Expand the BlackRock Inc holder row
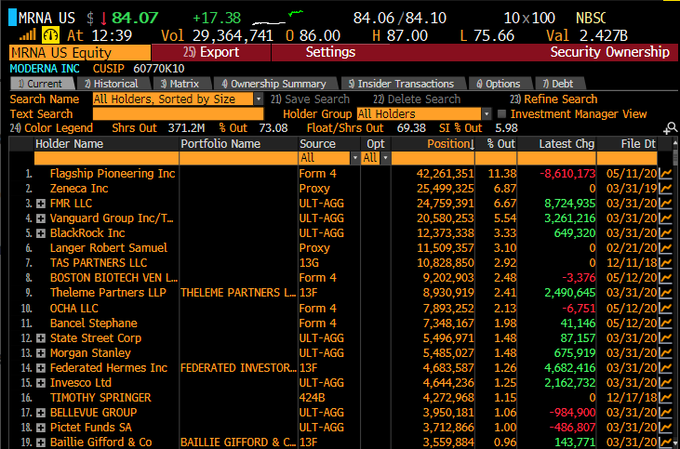This screenshot has width=680, height=449. pyautogui.click(x=41, y=233)
